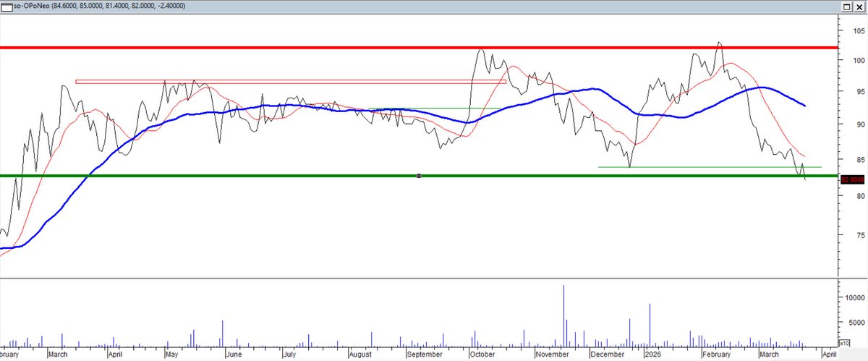Image resolution: width=868 pixels, height=361 pixels.
Task: Click the August date axis label
Action: coord(359,354)
